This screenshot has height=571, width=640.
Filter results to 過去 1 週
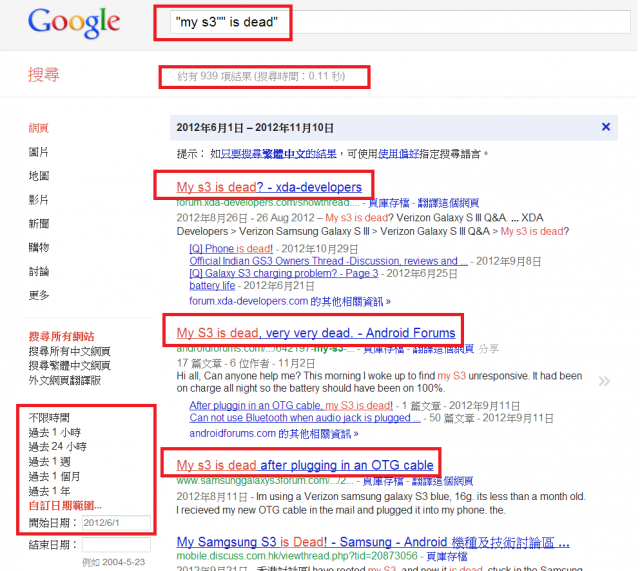pyautogui.click(x=49, y=462)
